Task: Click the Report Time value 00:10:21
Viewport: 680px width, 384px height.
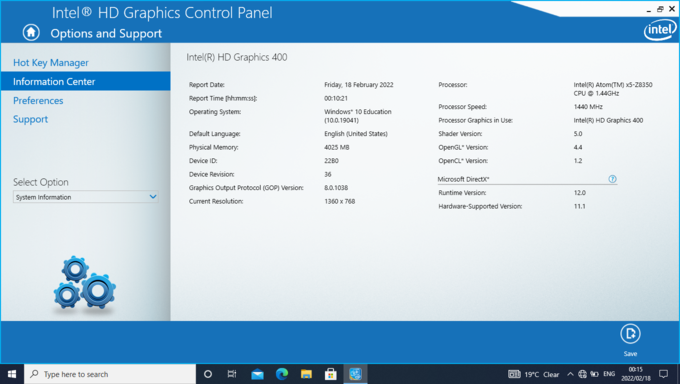Action: [x=336, y=98]
